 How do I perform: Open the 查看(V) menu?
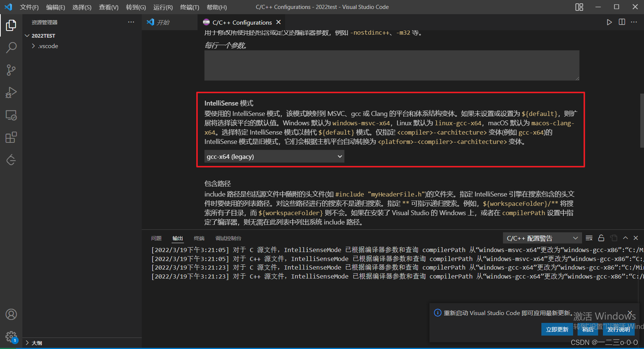[108, 7]
